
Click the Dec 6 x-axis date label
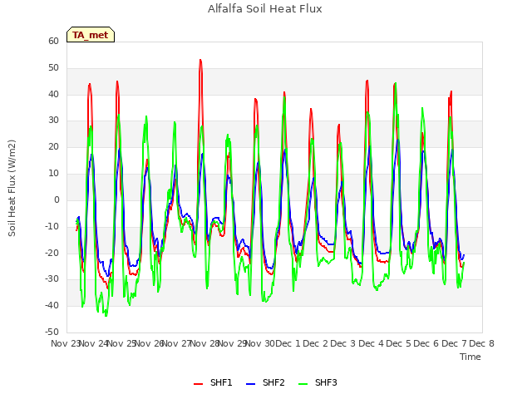point(426,343)
